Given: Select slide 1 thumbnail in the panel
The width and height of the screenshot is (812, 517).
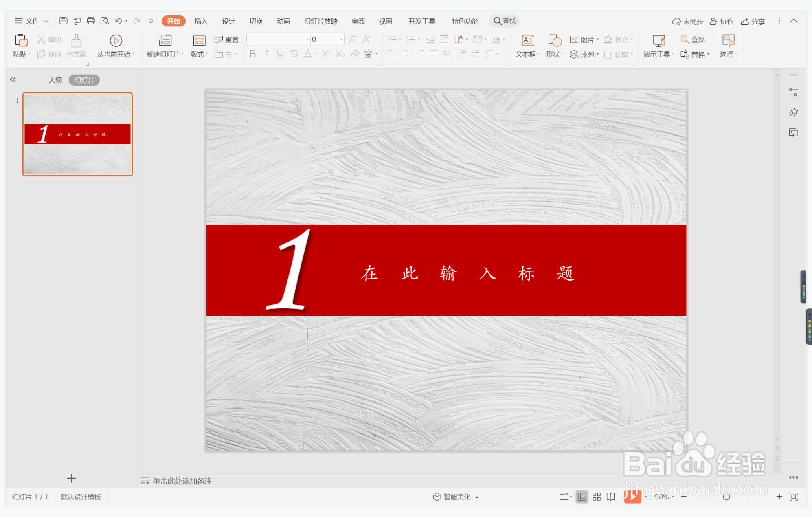Looking at the screenshot, I should (77, 134).
